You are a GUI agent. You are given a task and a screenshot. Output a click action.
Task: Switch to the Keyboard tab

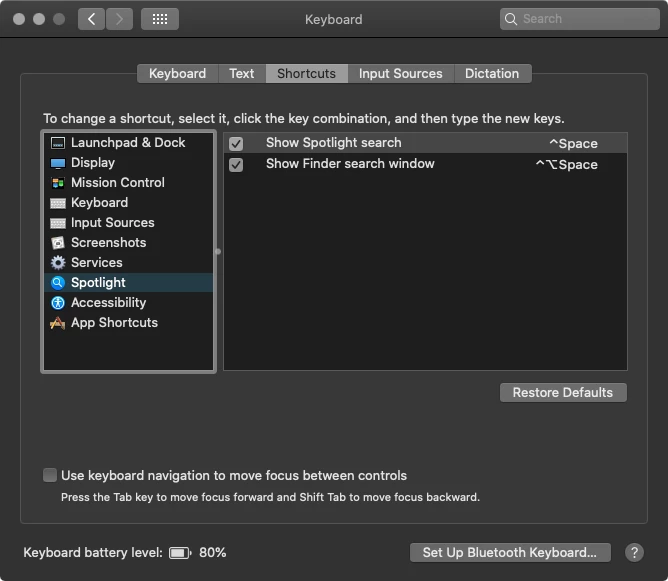[x=178, y=74]
